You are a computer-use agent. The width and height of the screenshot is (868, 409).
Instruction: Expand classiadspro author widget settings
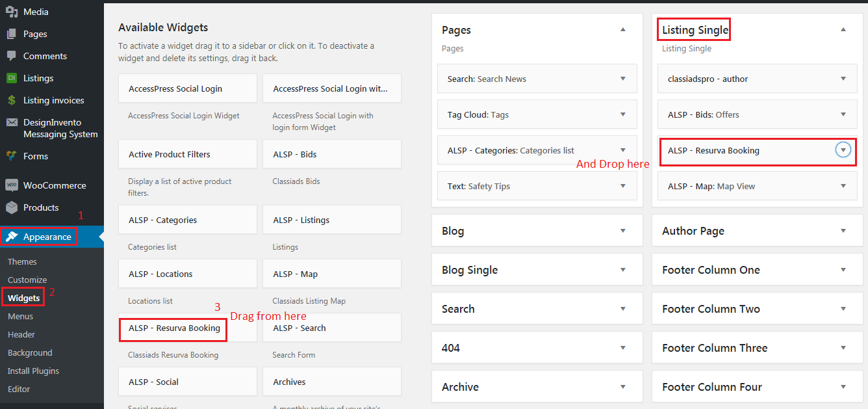pyautogui.click(x=843, y=79)
